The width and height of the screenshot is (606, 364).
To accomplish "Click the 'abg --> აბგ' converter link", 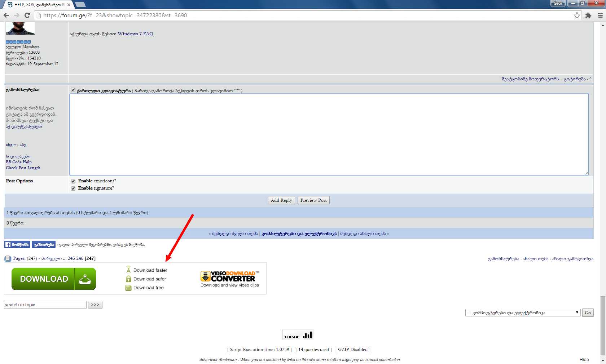I will point(16,145).
